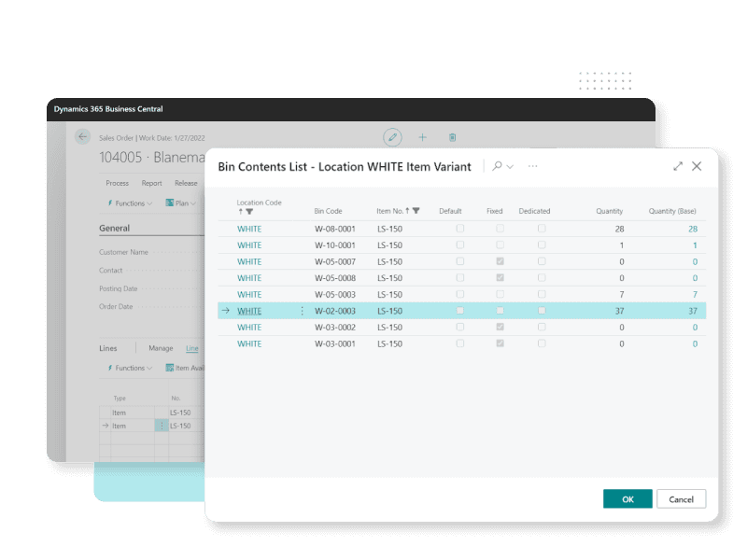This screenshot has height=560, width=747.
Task: Click the trash delete icon
Action: (452, 137)
